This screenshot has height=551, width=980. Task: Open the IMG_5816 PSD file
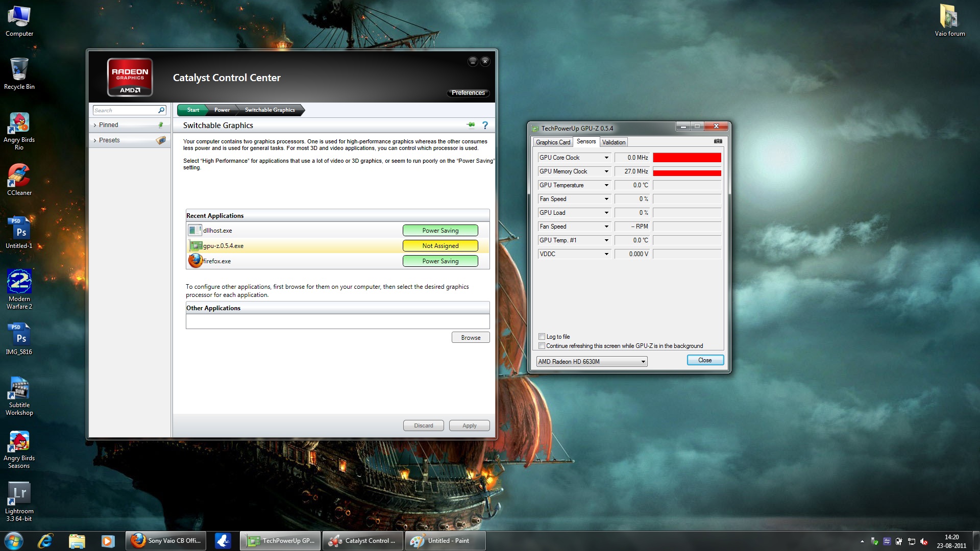[x=19, y=339]
